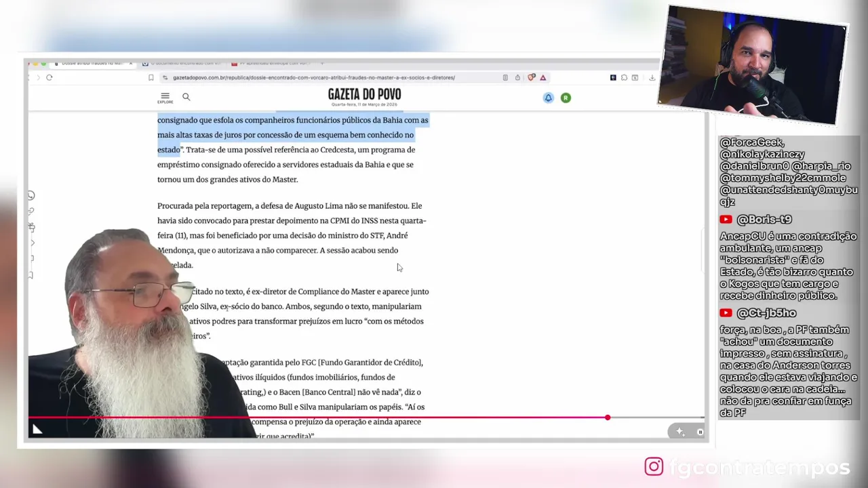Image resolution: width=868 pixels, height=488 pixels.
Task: Open a new tab with plus button
Action: tap(322, 64)
